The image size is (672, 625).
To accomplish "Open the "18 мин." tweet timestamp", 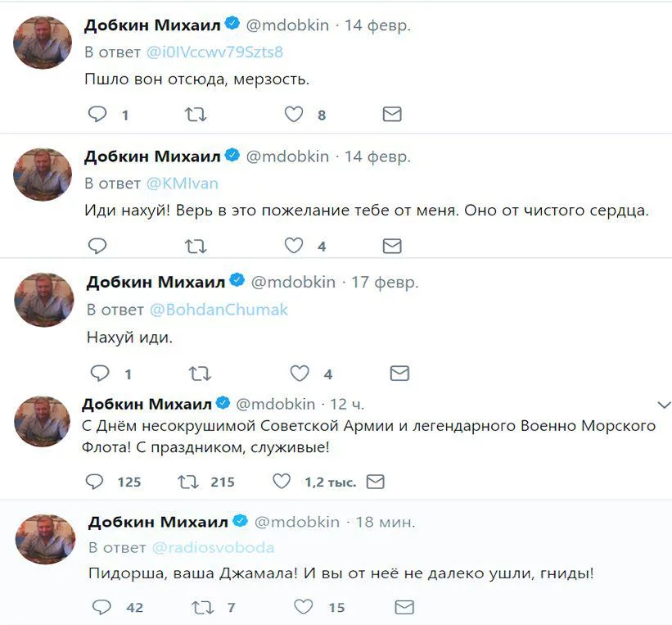I will pos(386,522).
